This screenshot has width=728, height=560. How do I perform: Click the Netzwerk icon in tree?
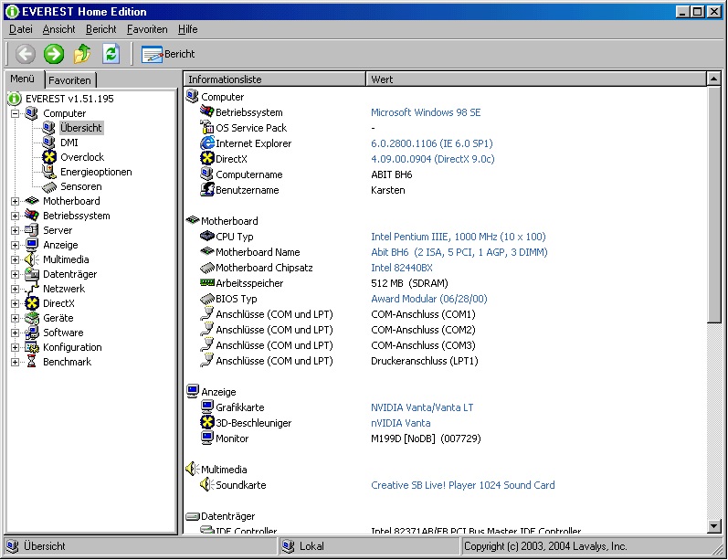point(32,289)
